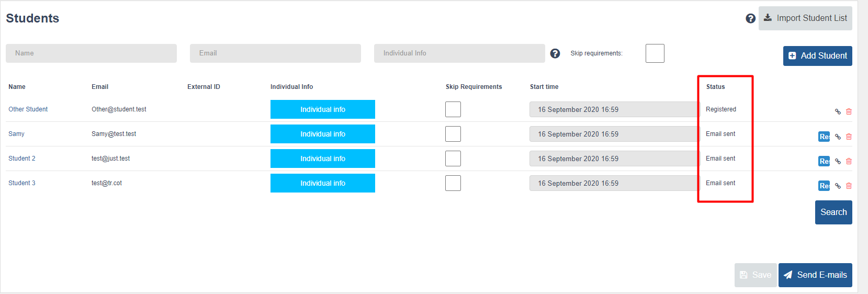The image size is (868, 294).
Task: Delete Samy using the trash icon
Action: point(849,137)
